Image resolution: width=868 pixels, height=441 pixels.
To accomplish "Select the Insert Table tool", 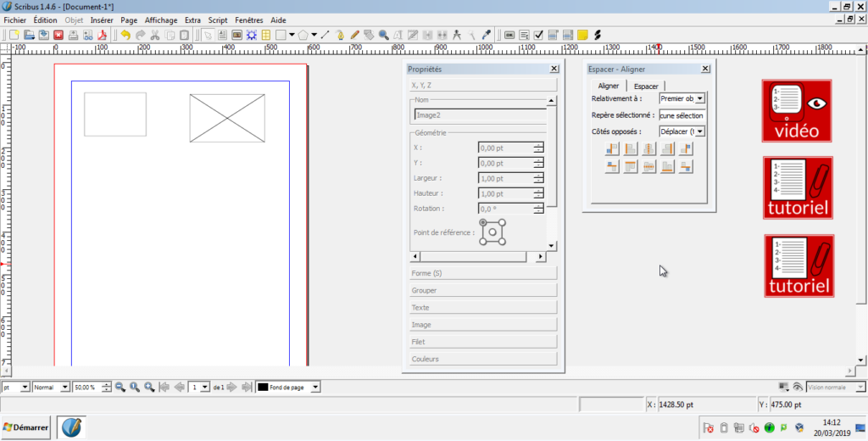I will (x=265, y=35).
